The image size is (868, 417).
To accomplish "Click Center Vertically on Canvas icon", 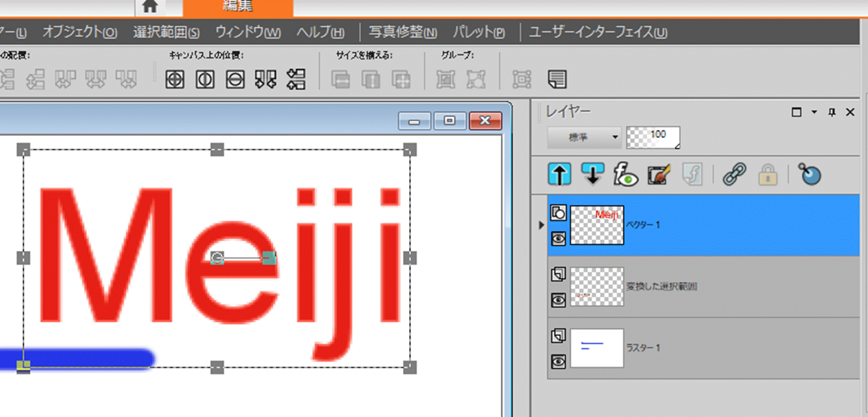I will (235, 80).
